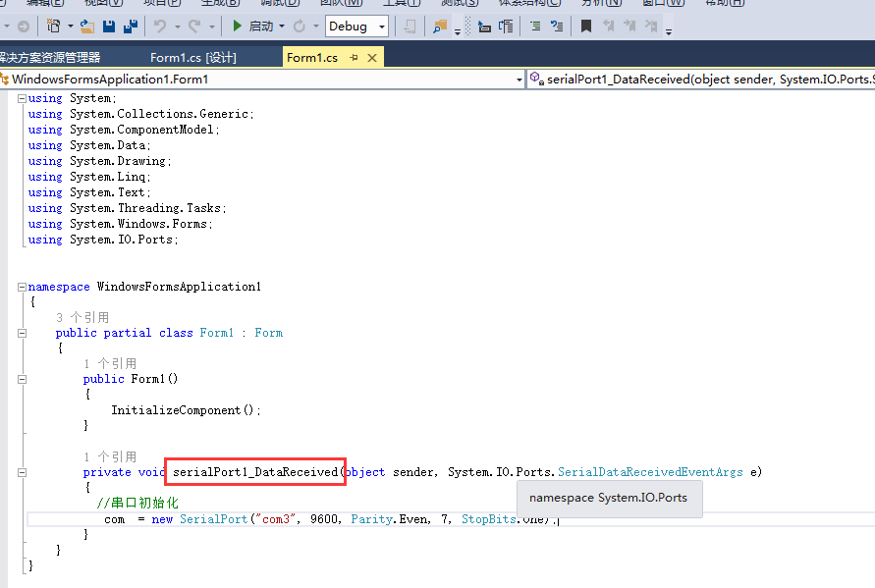Click the 'using System.Text;' line
Viewport: 875px width, 588px height.
(89, 192)
